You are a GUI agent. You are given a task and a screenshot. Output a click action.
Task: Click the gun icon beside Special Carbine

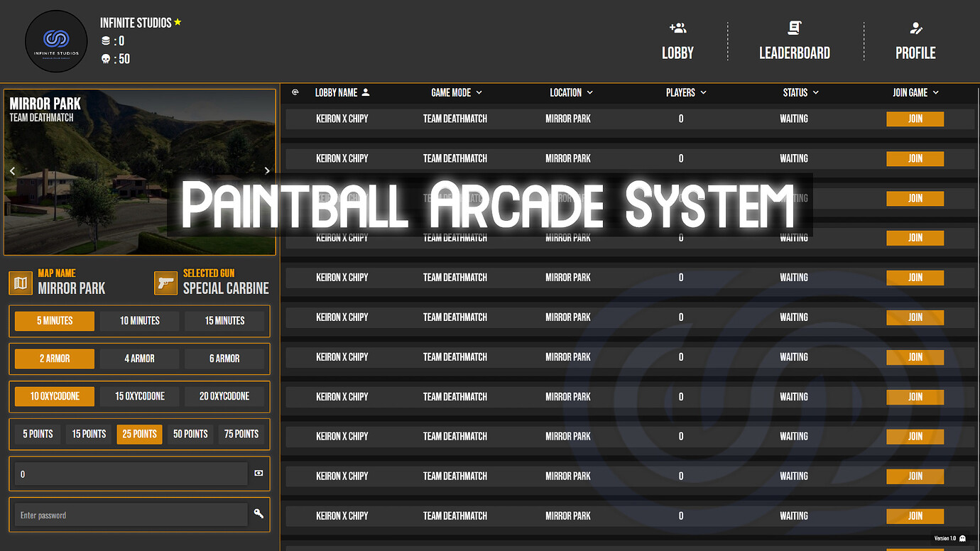point(165,283)
